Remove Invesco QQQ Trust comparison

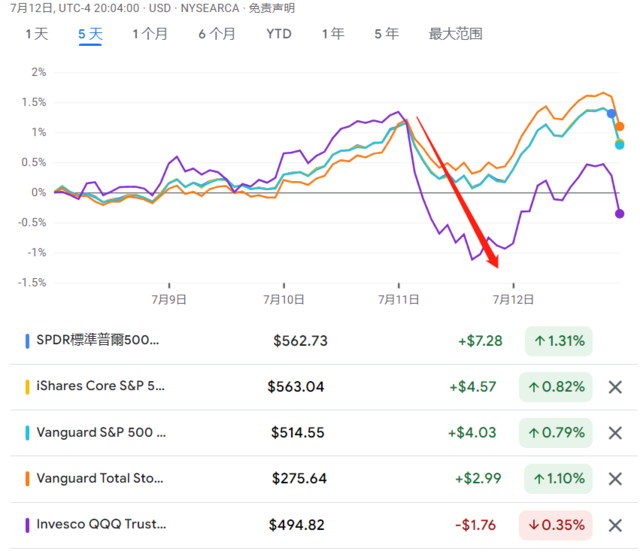coord(615,525)
